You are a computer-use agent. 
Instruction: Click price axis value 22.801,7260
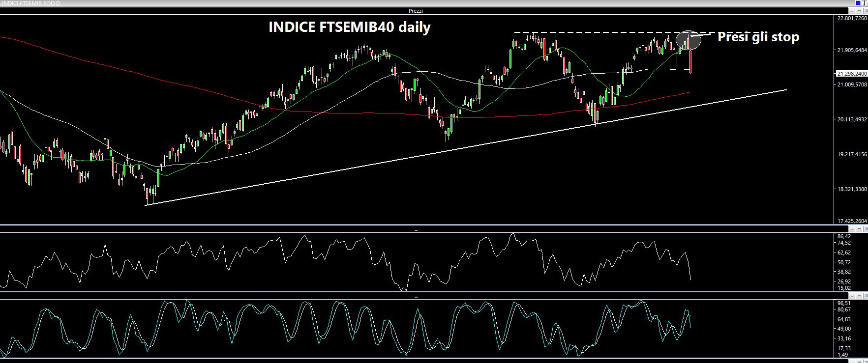852,18
